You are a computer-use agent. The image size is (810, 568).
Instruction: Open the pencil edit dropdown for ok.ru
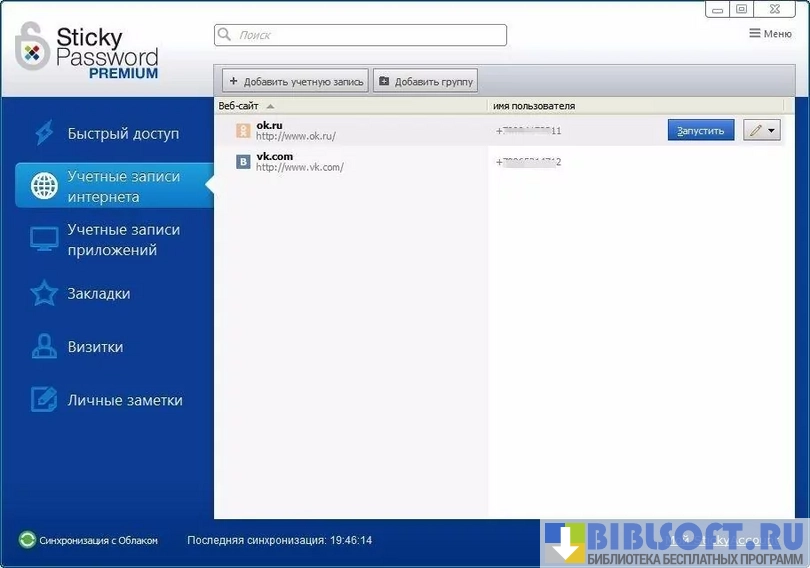click(x=761, y=130)
